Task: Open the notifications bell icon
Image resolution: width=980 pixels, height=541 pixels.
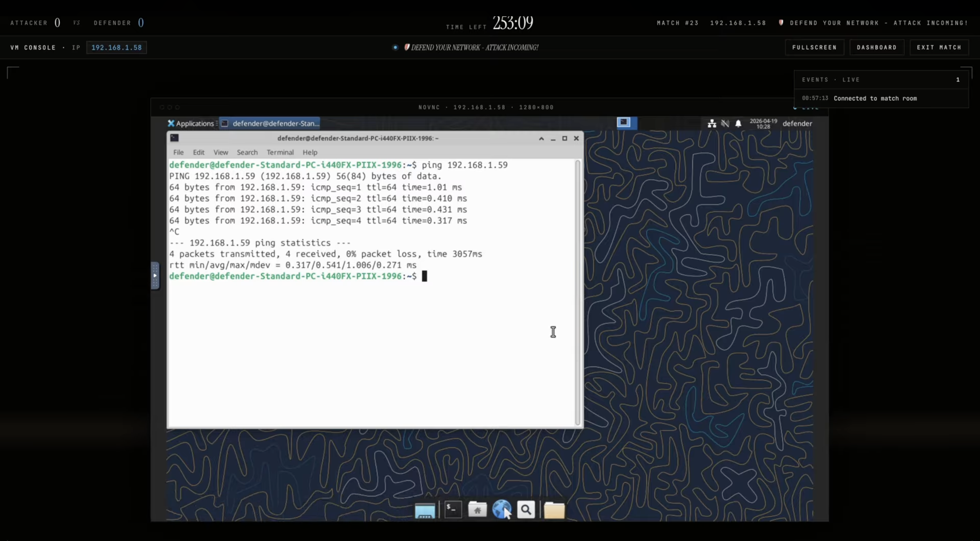Action: pyautogui.click(x=738, y=124)
